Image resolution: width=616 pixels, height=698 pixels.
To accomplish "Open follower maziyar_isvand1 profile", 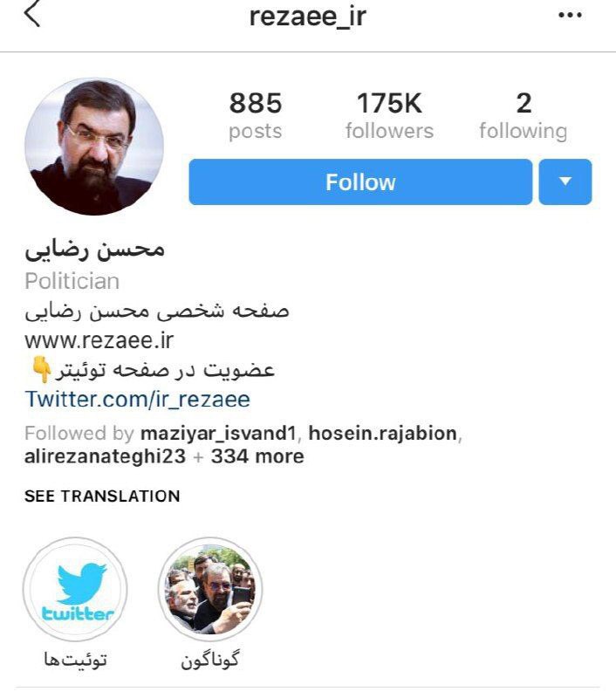I will point(218,433).
